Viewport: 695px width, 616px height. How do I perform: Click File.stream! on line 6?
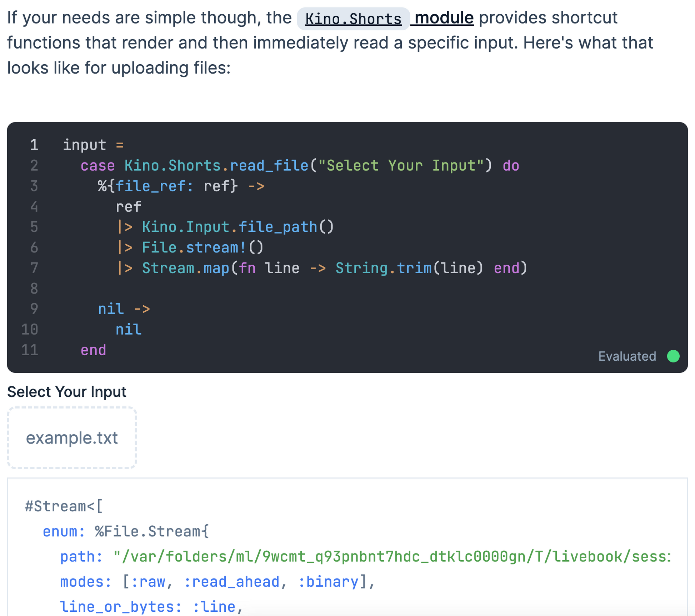pos(194,247)
